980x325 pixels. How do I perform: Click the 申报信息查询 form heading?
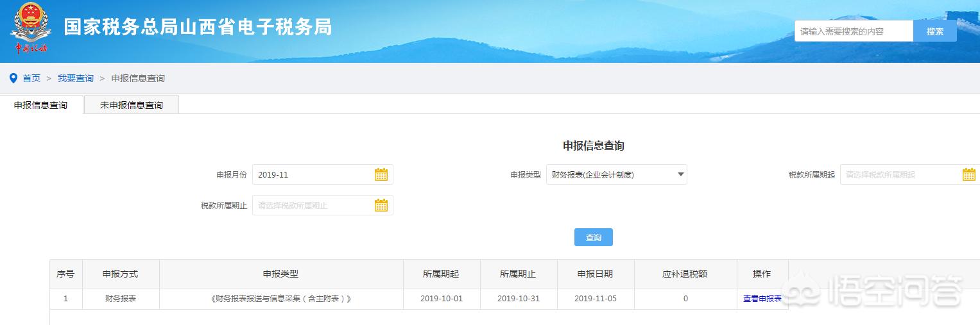[x=594, y=146]
